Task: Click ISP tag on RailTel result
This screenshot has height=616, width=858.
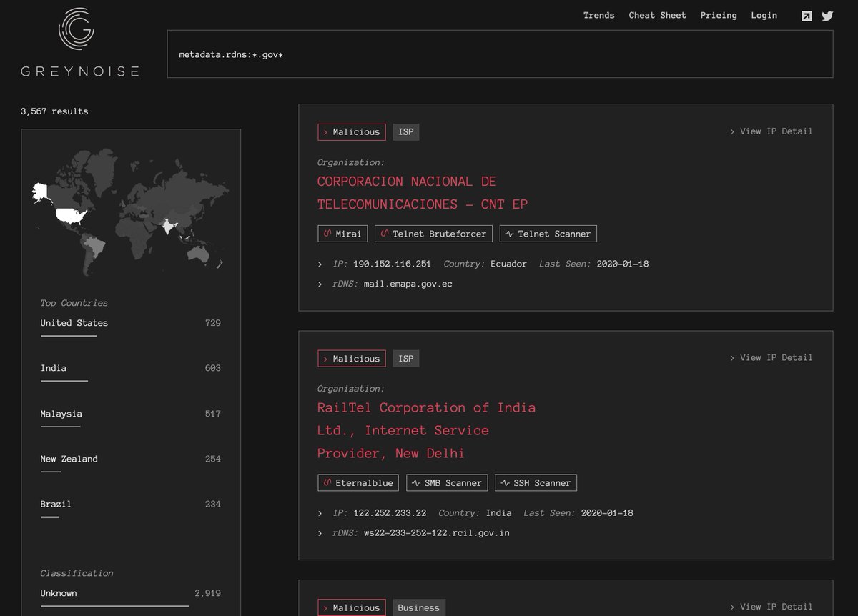Action: click(406, 359)
